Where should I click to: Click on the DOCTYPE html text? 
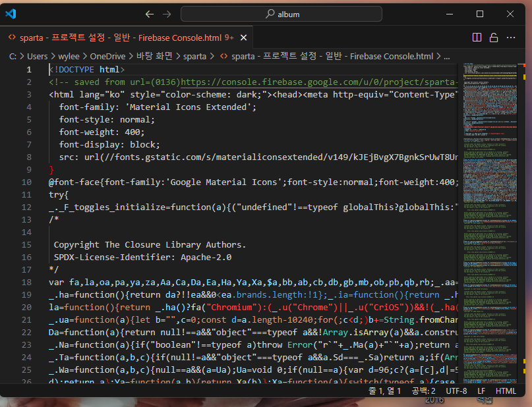point(87,69)
